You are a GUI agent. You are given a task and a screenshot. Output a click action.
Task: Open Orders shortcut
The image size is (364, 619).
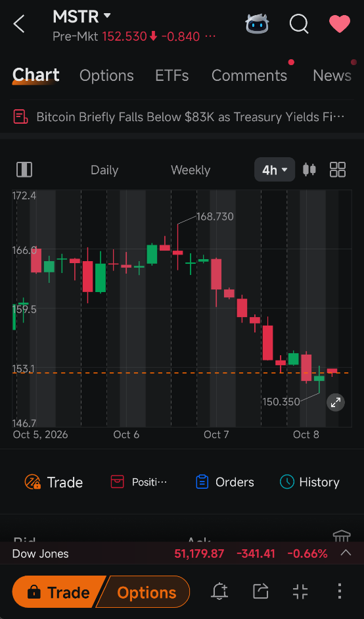click(225, 482)
